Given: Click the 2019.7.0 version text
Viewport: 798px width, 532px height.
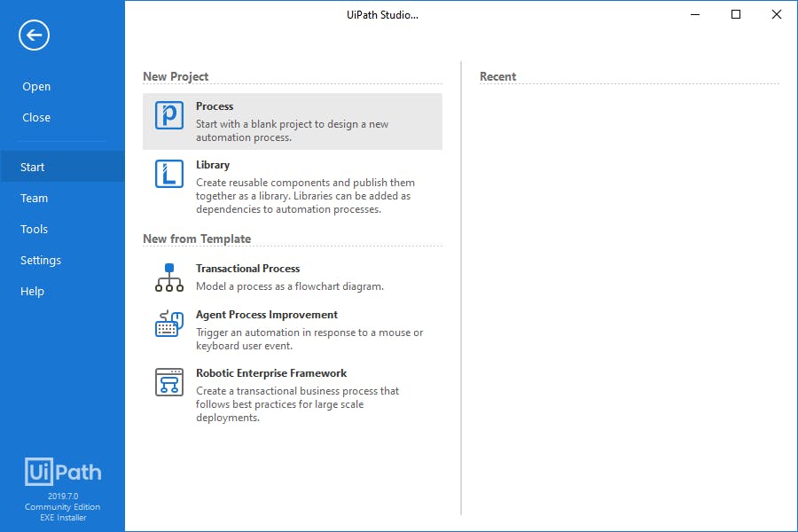Looking at the screenshot, I should tap(63, 496).
